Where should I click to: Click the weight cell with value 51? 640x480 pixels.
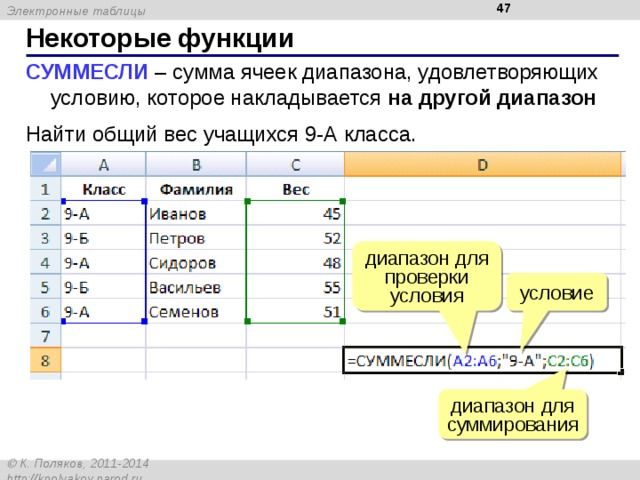(x=295, y=311)
